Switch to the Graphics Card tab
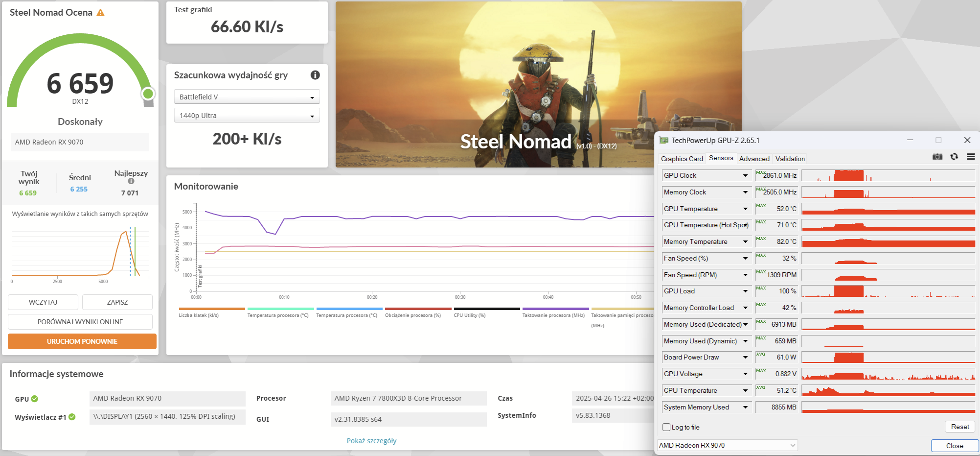The height and width of the screenshot is (456, 980). click(682, 159)
